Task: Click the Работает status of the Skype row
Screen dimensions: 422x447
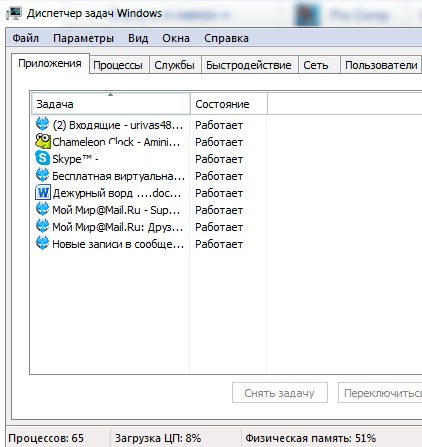Action: [219, 159]
